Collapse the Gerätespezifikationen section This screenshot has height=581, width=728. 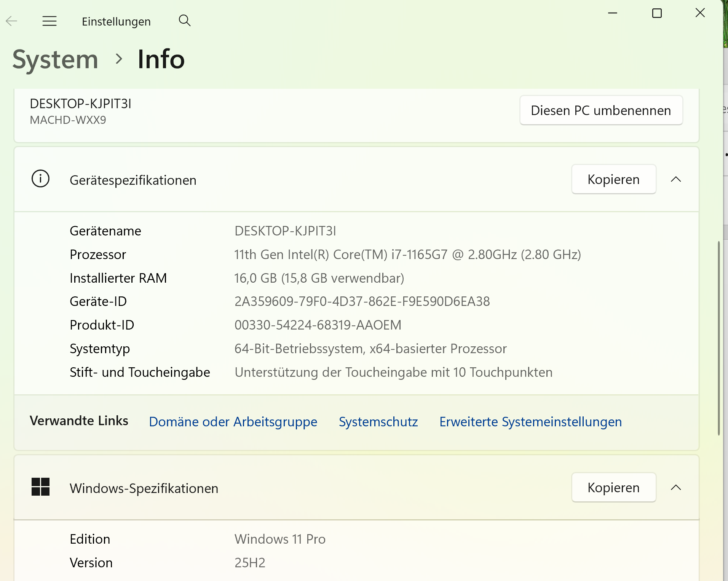[x=676, y=179]
